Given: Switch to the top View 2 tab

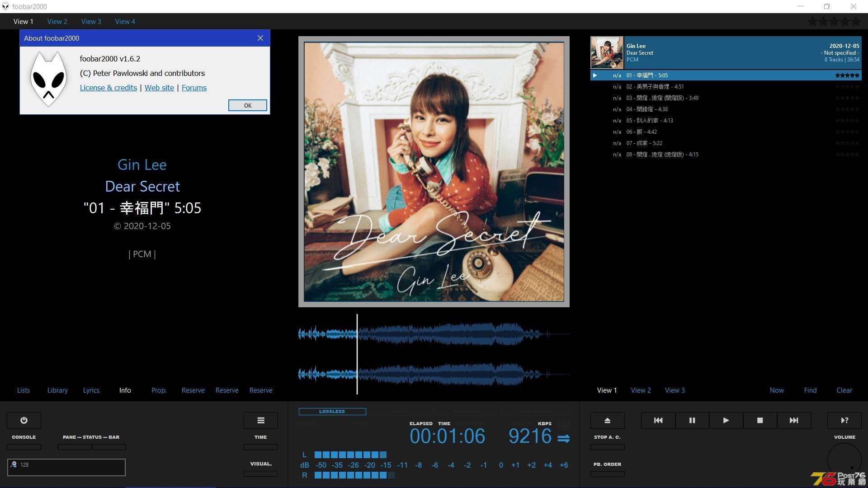Looking at the screenshot, I should click(x=57, y=21).
